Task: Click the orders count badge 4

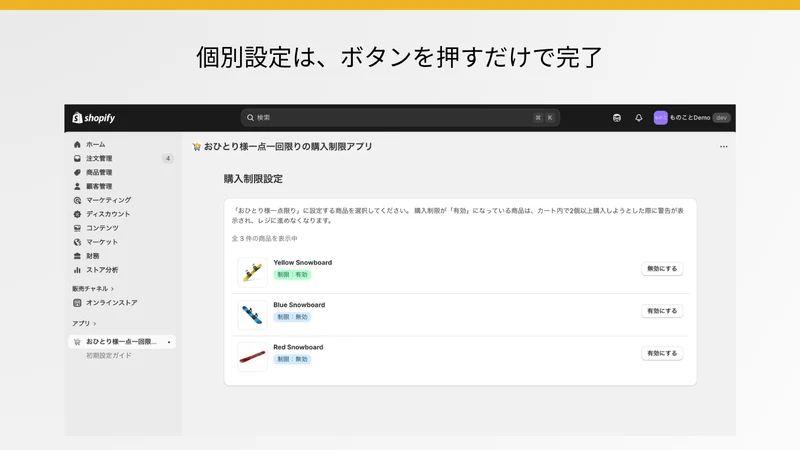Action: (x=168, y=158)
